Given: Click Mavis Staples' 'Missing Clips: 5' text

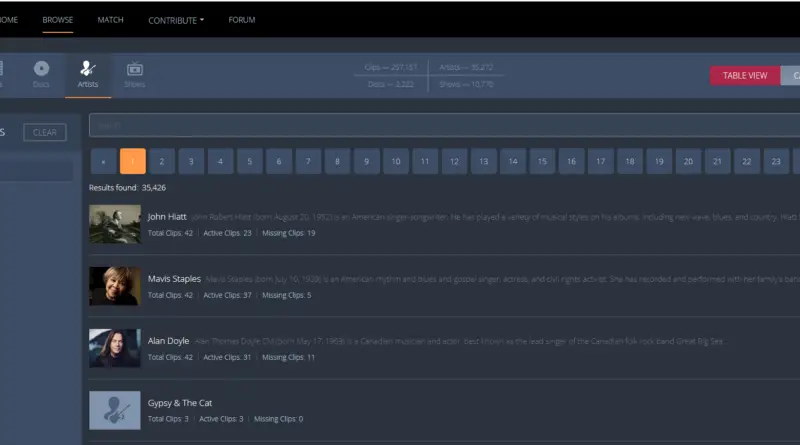Looking at the screenshot, I should point(287,295).
